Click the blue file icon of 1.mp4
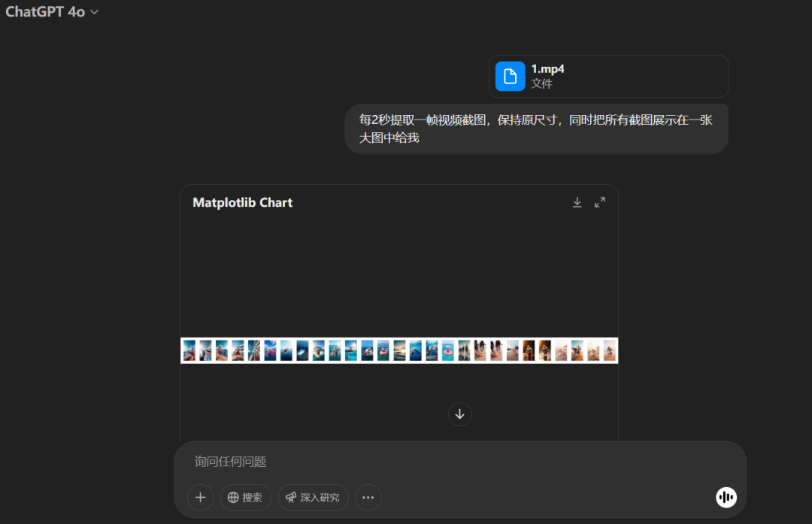812x524 pixels. pyautogui.click(x=510, y=76)
